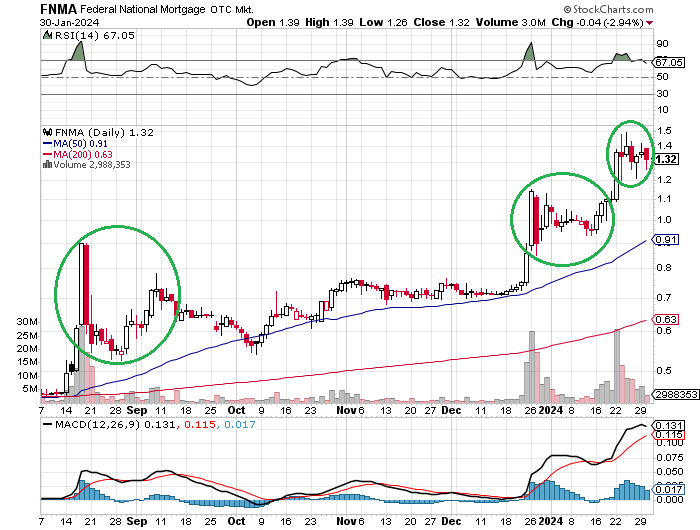Click the Oct label on price panel date axis
Image resolution: width=700 pixels, height=530 pixels.
click(237, 410)
